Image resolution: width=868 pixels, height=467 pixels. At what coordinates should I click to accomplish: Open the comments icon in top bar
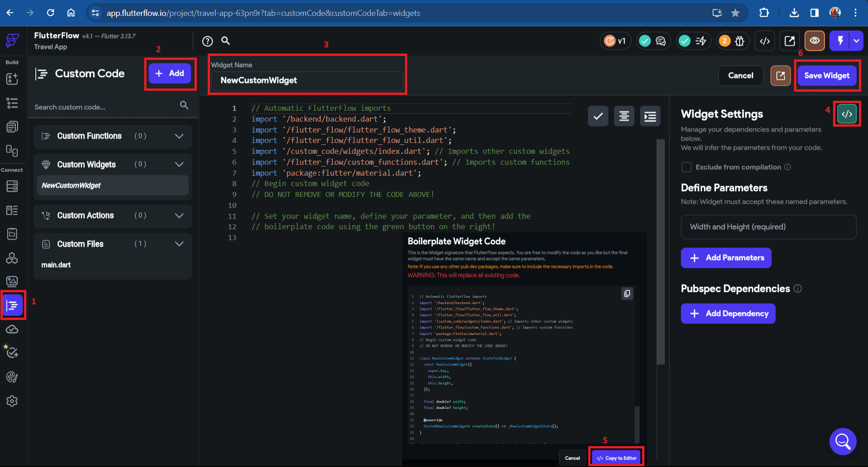click(661, 41)
